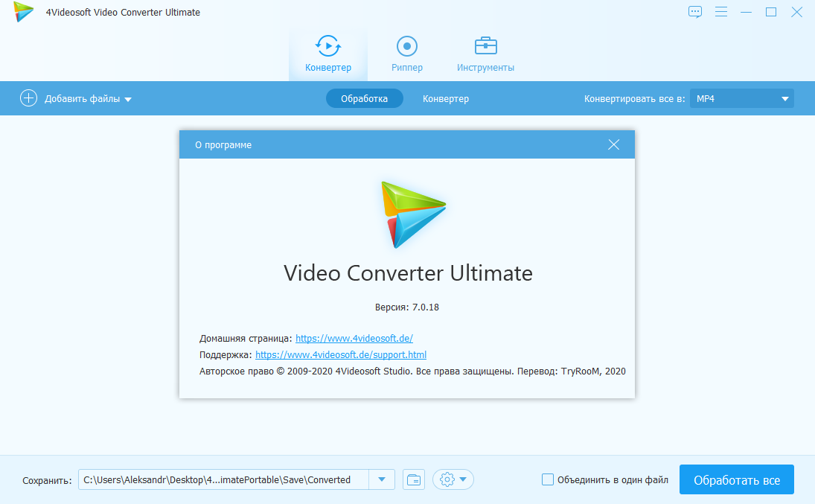Image resolution: width=815 pixels, height=504 pixels.
Task: Open the gear settings dropdown
Action: pyautogui.click(x=454, y=479)
